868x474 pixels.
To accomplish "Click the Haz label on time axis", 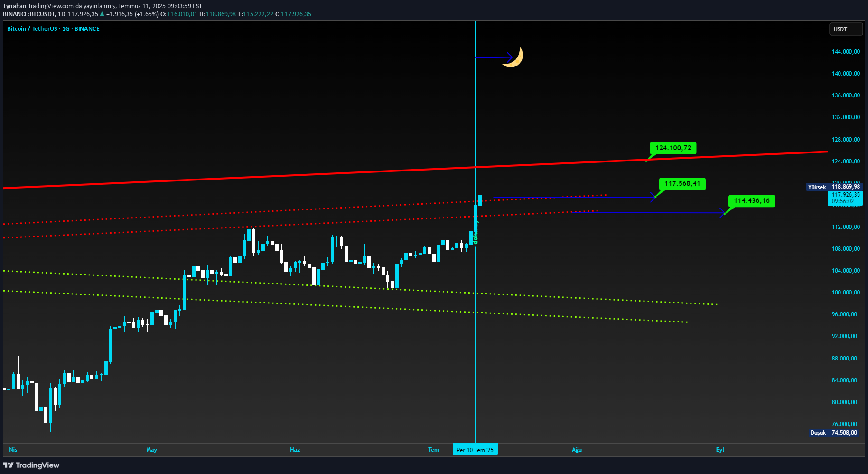I will (x=295, y=450).
